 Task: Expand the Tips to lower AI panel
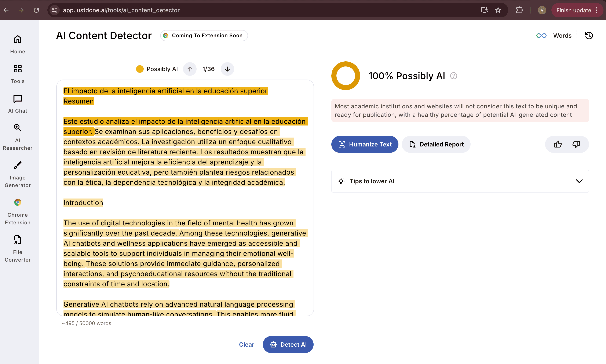[x=579, y=181]
